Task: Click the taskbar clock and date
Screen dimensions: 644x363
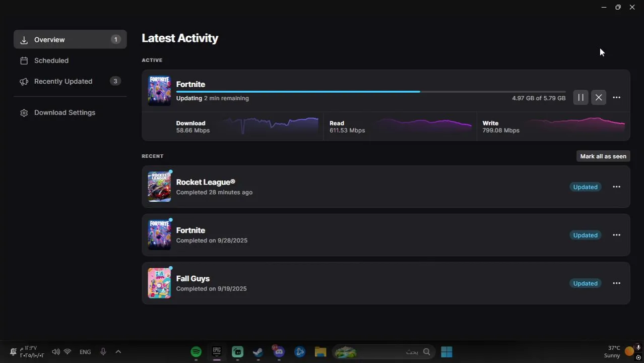Action: [x=32, y=352]
